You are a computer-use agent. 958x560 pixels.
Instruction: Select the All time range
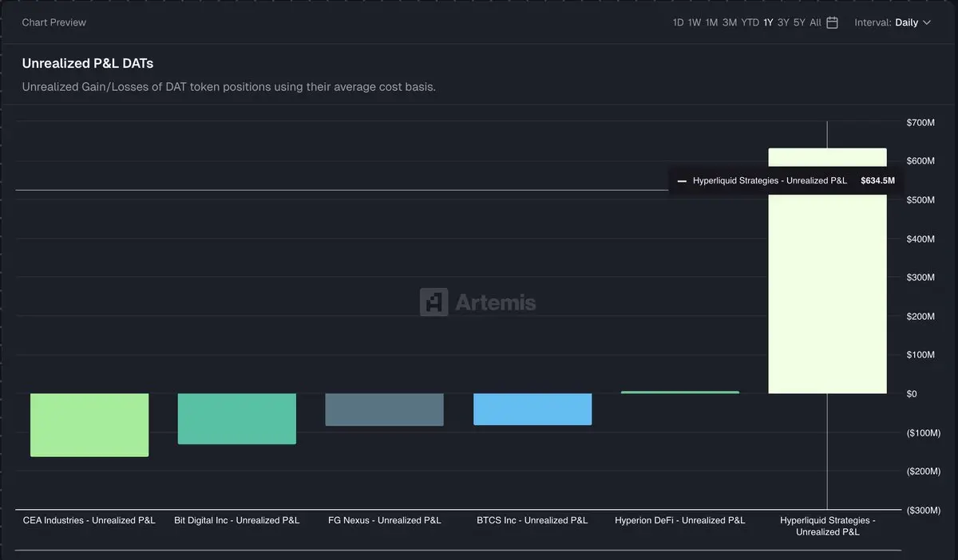[815, 22]
